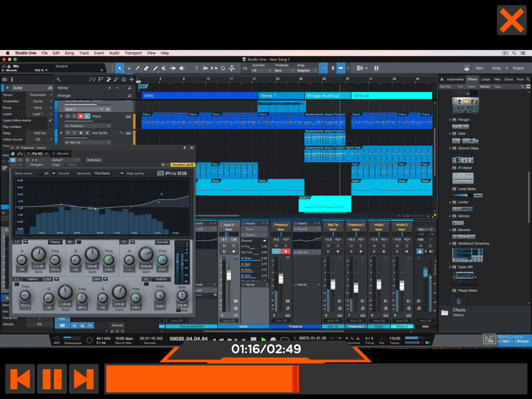532x399 pixels.
Task: Select the Listen speaker tool
Action: [182, 68]
